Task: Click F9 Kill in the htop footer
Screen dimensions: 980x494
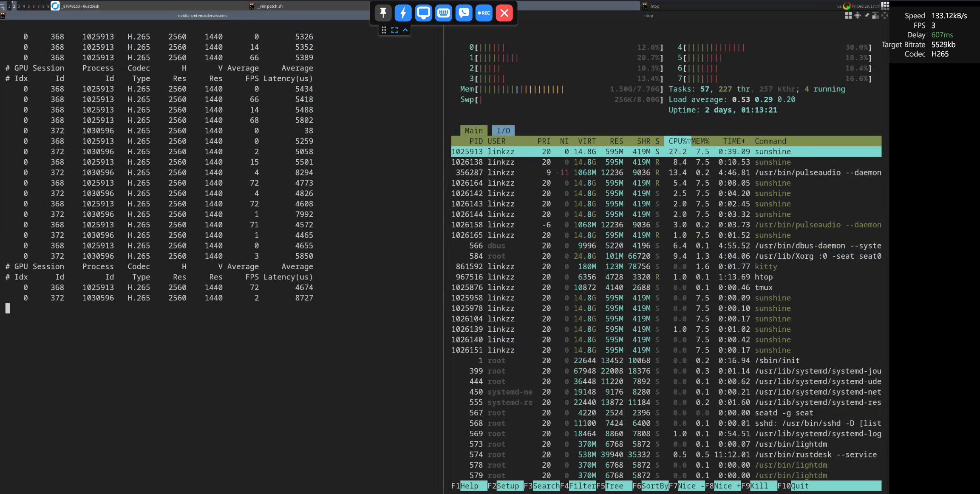Action: pos(759,486)
